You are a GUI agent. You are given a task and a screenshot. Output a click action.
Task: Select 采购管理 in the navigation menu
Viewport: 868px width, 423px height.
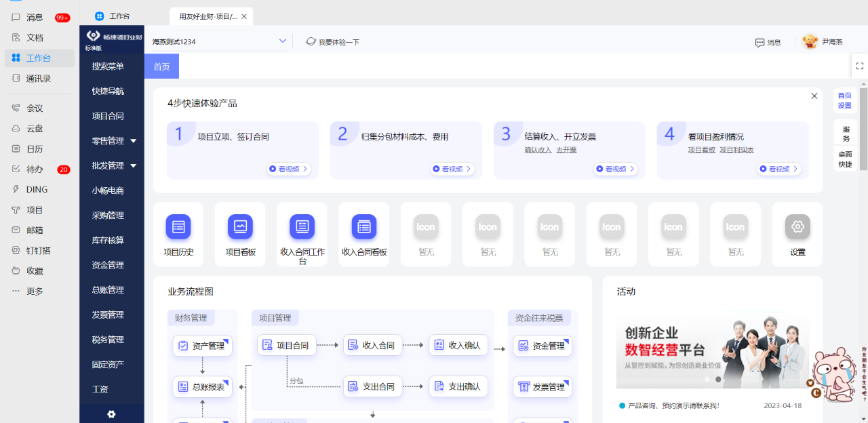[108, 216]
